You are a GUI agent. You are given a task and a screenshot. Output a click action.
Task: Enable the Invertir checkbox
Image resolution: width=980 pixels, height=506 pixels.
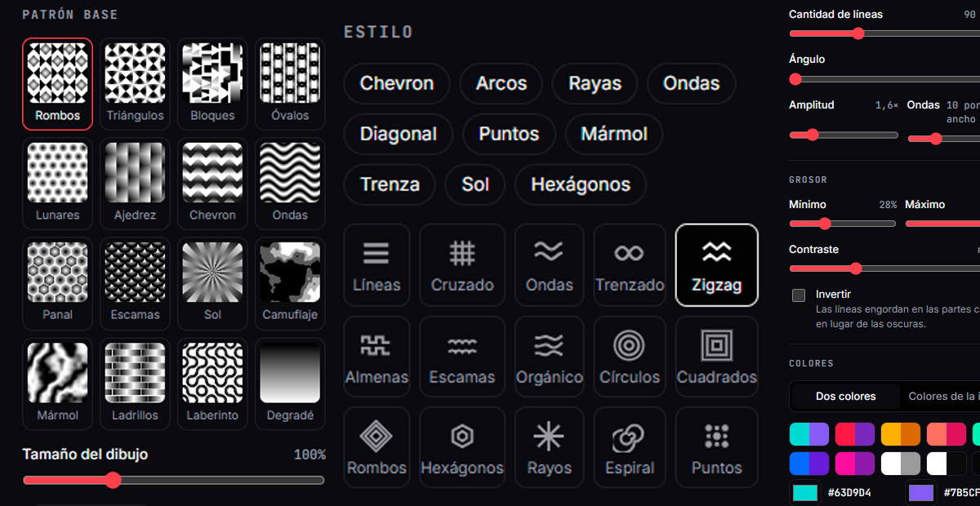pos(799,295)
